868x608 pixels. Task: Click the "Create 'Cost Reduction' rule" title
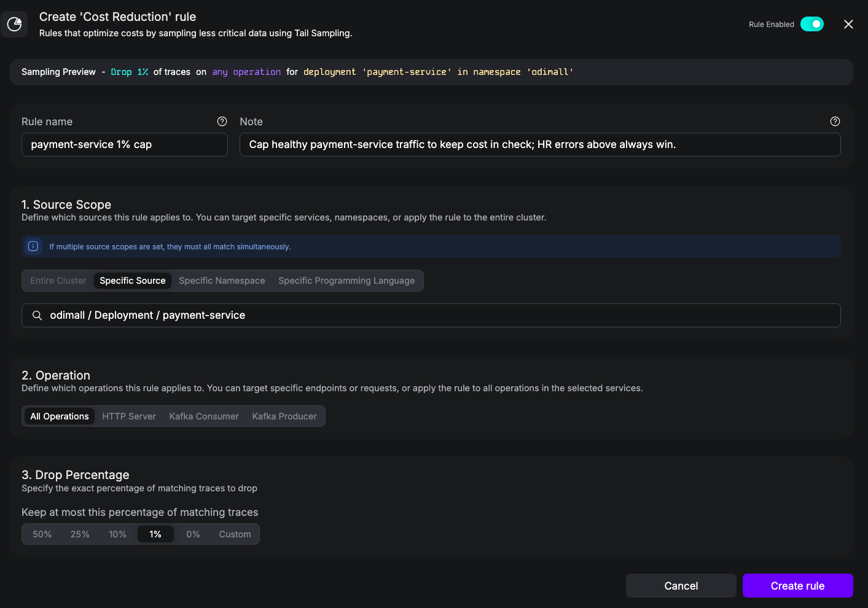coord(118,17)
